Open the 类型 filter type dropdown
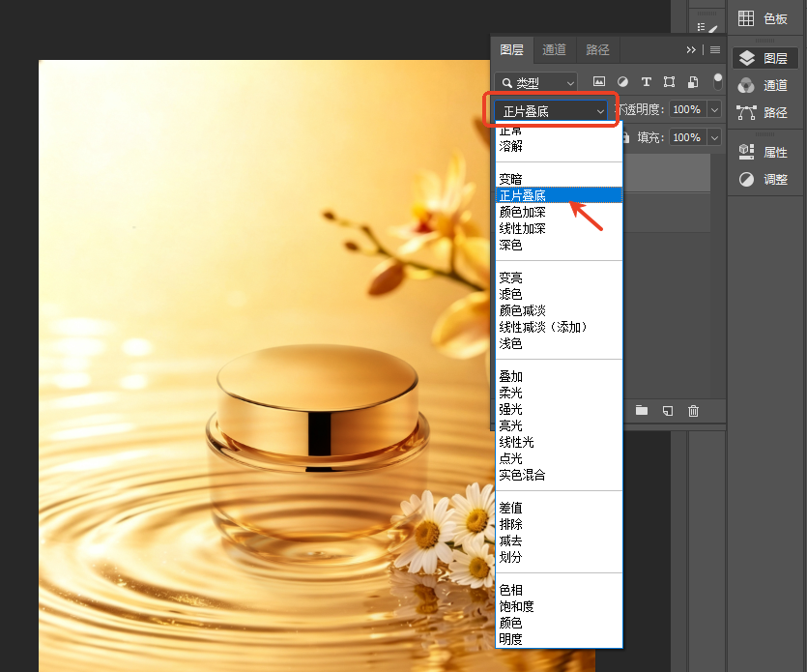The height and width of the screenshot is (672, 807). (x=535, y=82)
